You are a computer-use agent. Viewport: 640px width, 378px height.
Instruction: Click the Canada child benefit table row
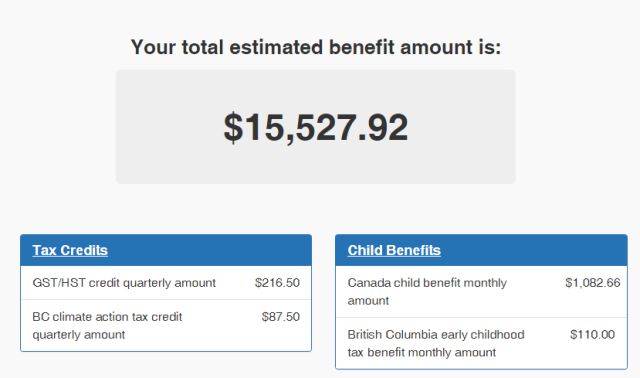(481, 291)
